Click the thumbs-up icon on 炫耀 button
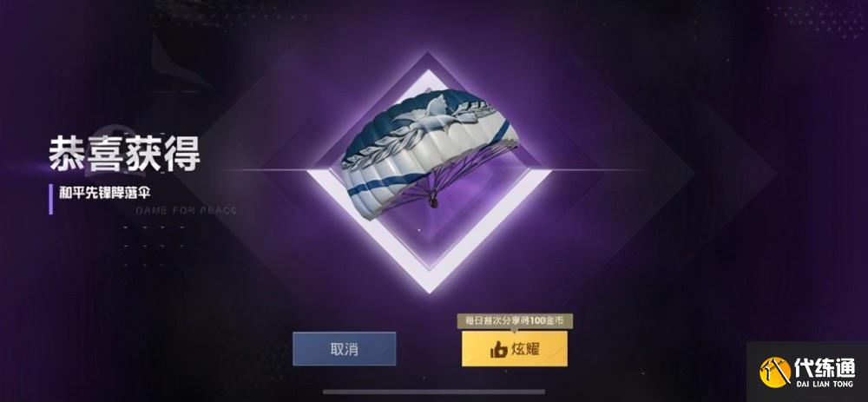This screenshot has height=402, width=868. pyautogui.click(x=499, y=349)
